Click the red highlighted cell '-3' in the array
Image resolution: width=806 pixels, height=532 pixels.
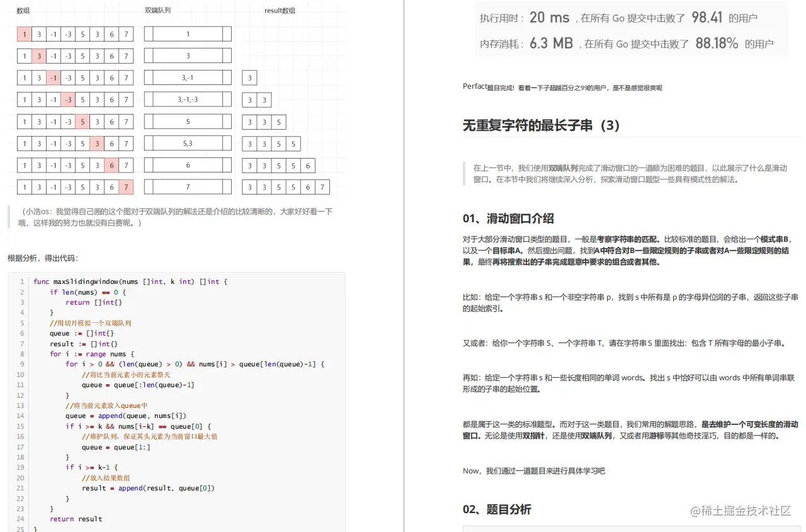68,100
